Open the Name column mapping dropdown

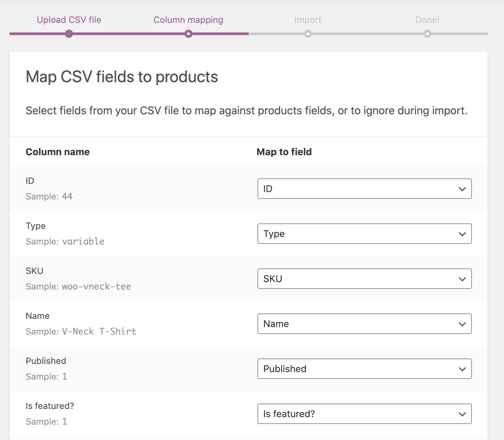tap(364, 324)
